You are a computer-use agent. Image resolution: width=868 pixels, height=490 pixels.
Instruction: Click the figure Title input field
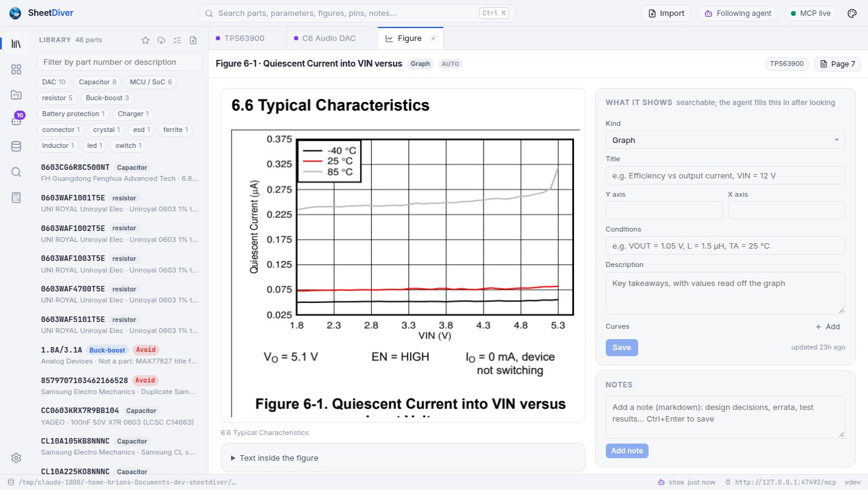[x=725, y=175]
